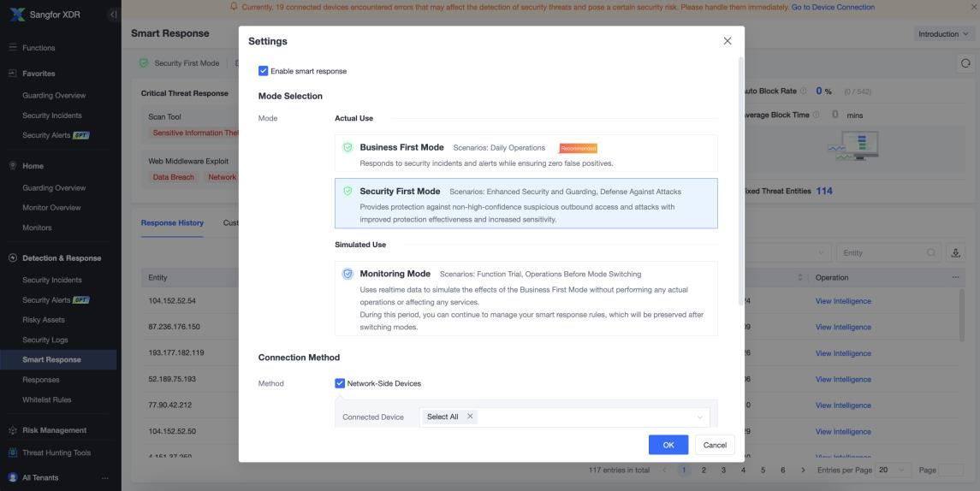
Task: Open the filter dropdown beside Entity search
Action: [x=821, y=253]
